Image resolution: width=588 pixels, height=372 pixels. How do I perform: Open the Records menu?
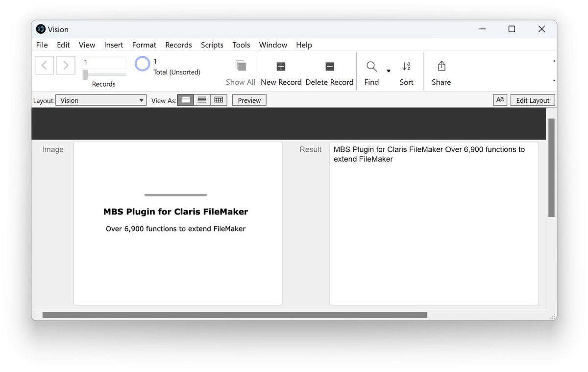(178, 45)
